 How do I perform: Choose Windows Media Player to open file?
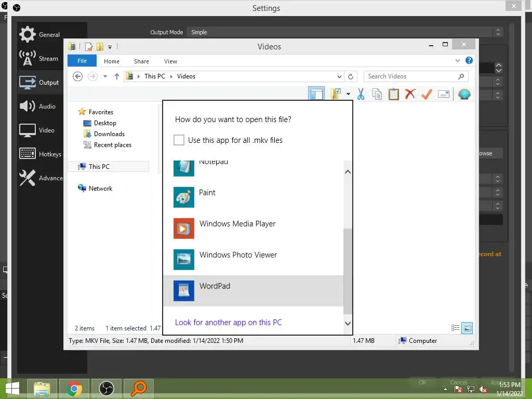click(x=253, y=229)
